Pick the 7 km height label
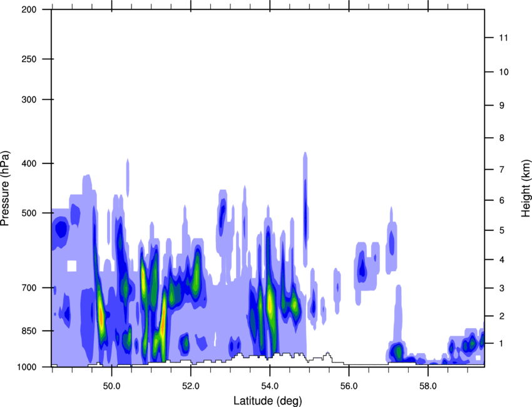This screenshot has width=532, height=407. (x=502, y=170)
